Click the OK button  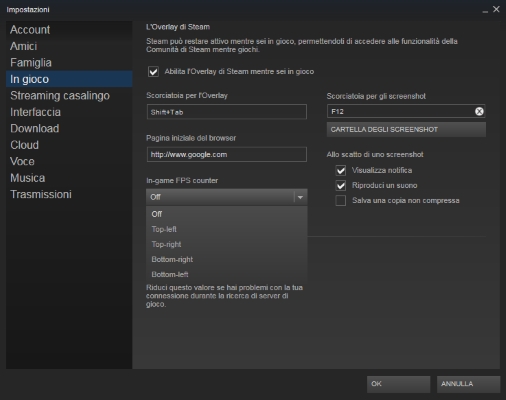(x=398, y=384)
